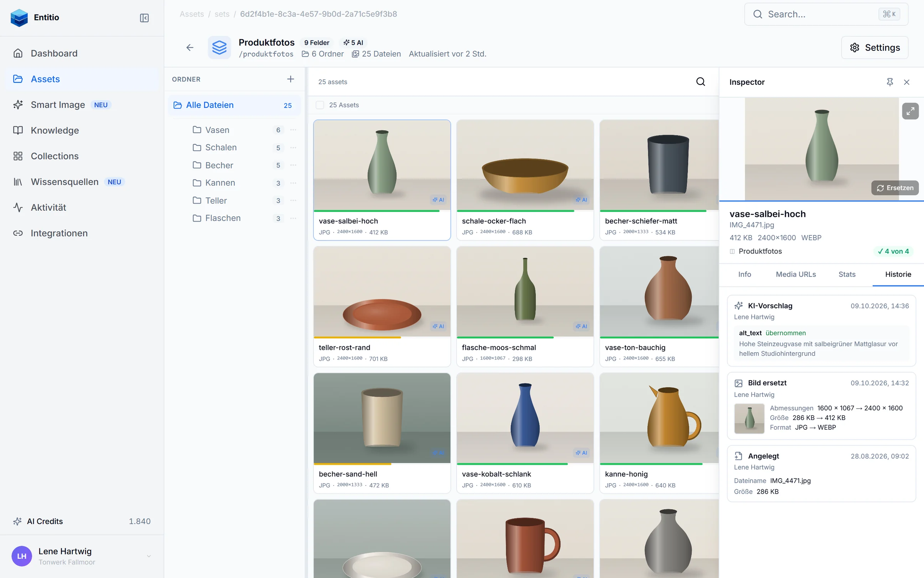
Task: Open the teller-rost-rand asset thumbnail
Action: pyautogui.click(x=382, y=292)
